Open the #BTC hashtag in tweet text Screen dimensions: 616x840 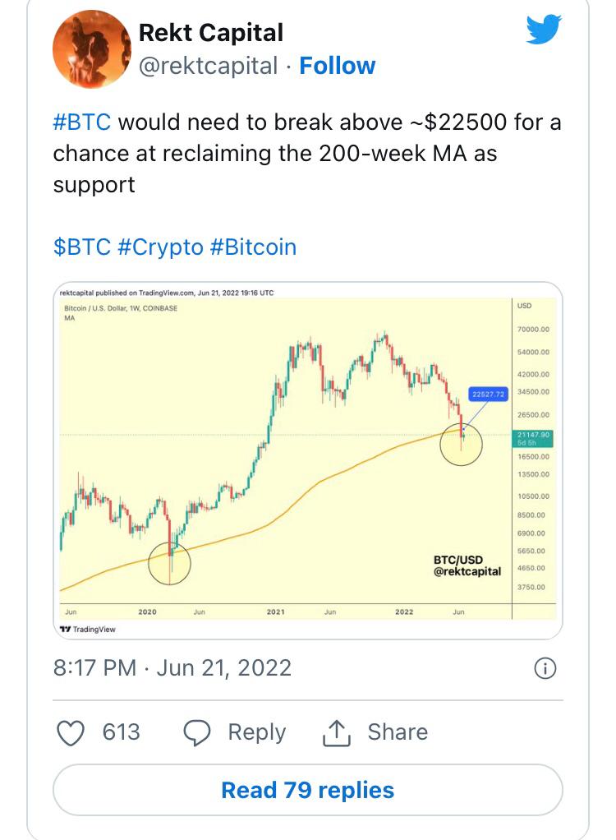81,123
